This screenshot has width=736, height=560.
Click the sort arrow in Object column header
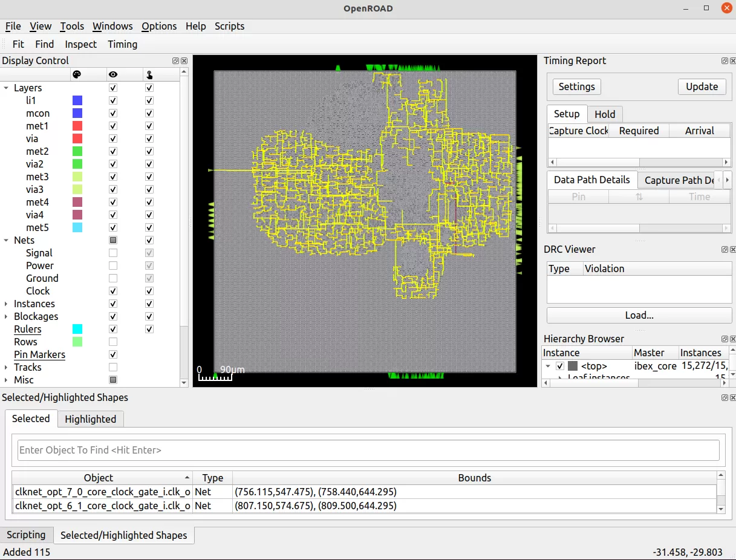click(x=186, y=478)
